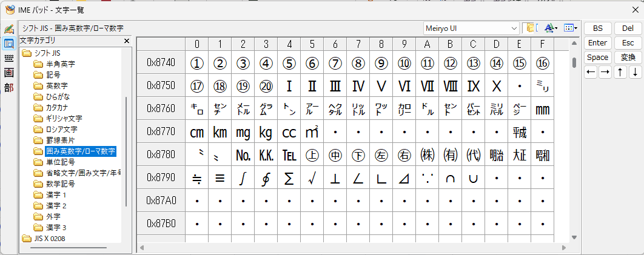Image resolution: width=644 pixels, height=255 pixels.
Task: Insert the 昭和 era character
Action: pyautogui.click(x=543, y=154)
